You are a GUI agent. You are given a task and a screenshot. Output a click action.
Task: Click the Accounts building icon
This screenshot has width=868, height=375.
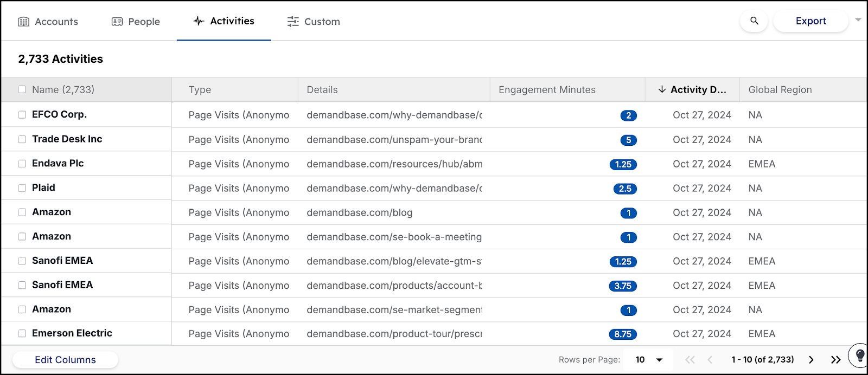(23, 22)
